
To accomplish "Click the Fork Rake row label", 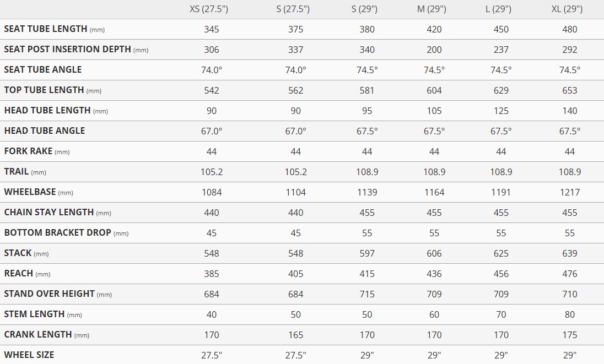I will point(29,151).
